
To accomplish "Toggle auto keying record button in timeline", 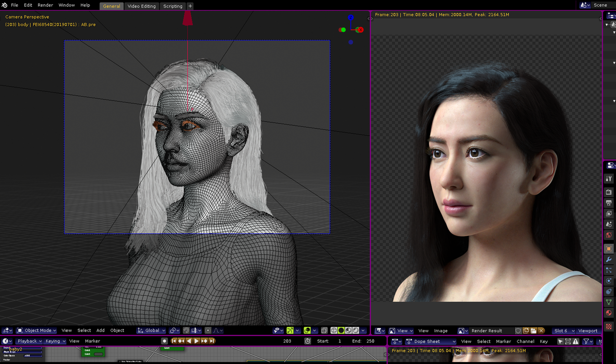I will pos(165,341).
